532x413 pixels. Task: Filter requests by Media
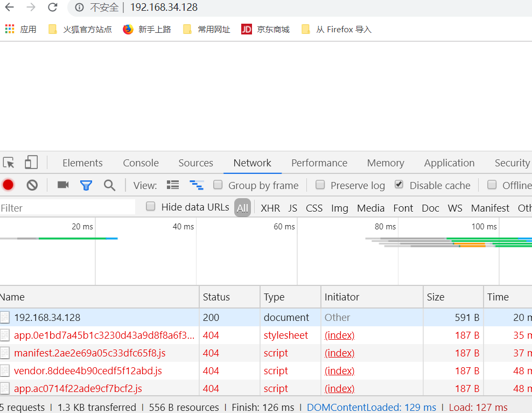click(x=370, y=208)
